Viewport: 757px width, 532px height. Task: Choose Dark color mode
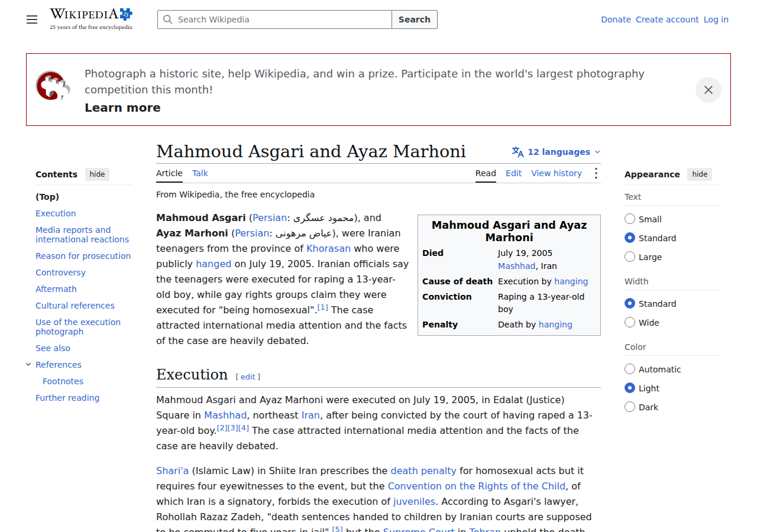click(630, 407)
